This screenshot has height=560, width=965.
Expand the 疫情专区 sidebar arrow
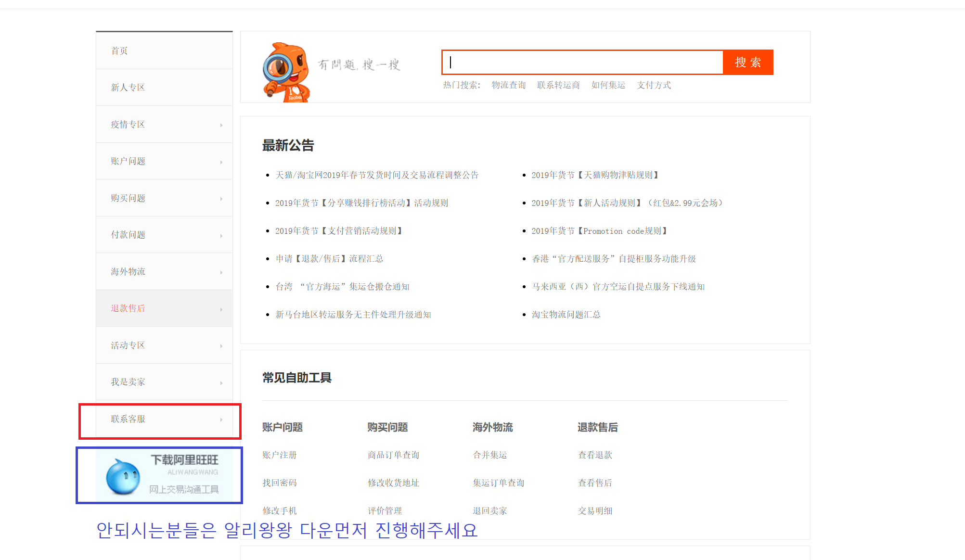(x=221, y=125)
